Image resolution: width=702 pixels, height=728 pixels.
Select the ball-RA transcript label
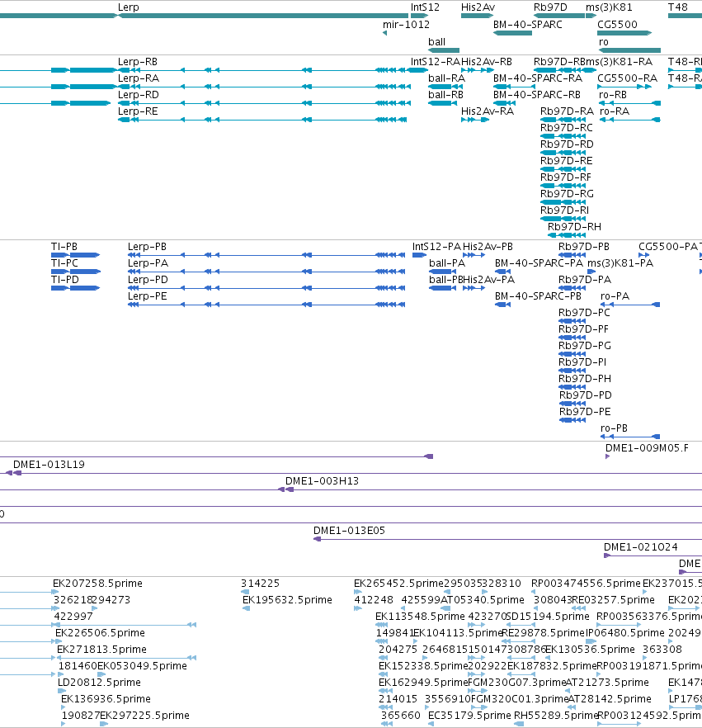tap(446, 78)
